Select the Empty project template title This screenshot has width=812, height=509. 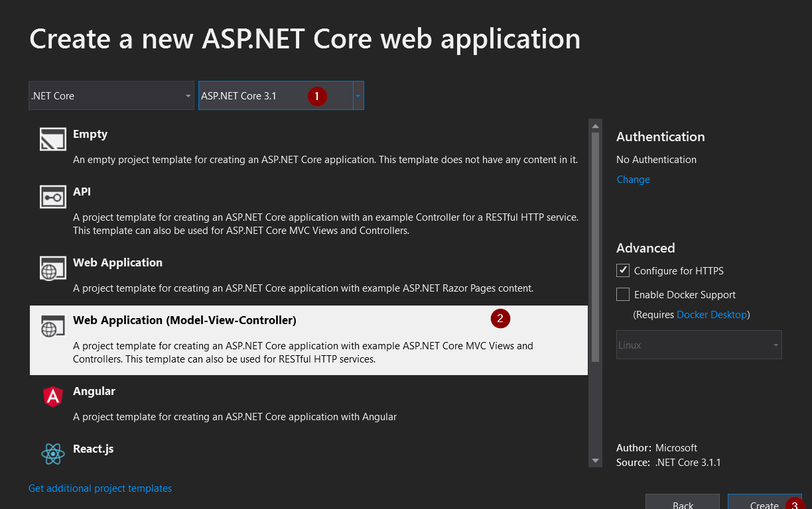tap(90, 134)
